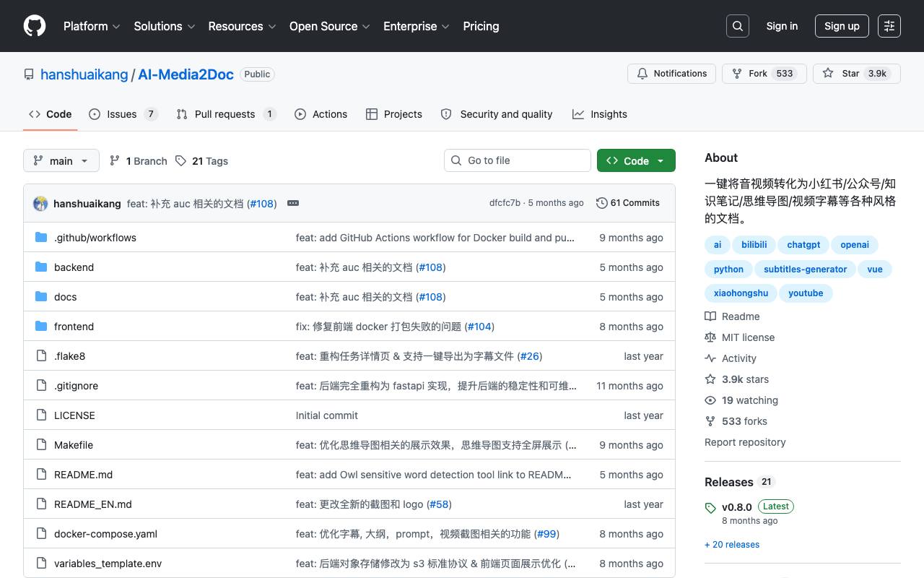Select the bilibili topic tag
Viewport: 924px width, 578px height.
(754, 245)
